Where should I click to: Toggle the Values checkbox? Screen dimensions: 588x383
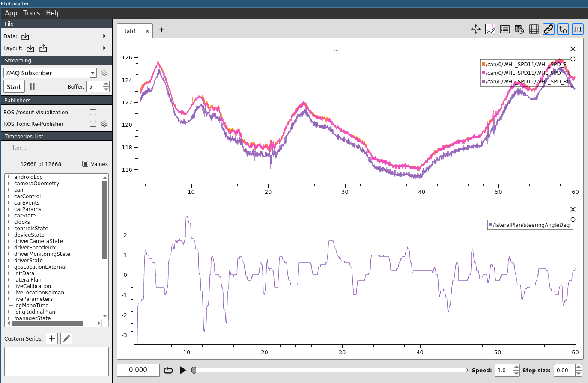coord(85,164)
